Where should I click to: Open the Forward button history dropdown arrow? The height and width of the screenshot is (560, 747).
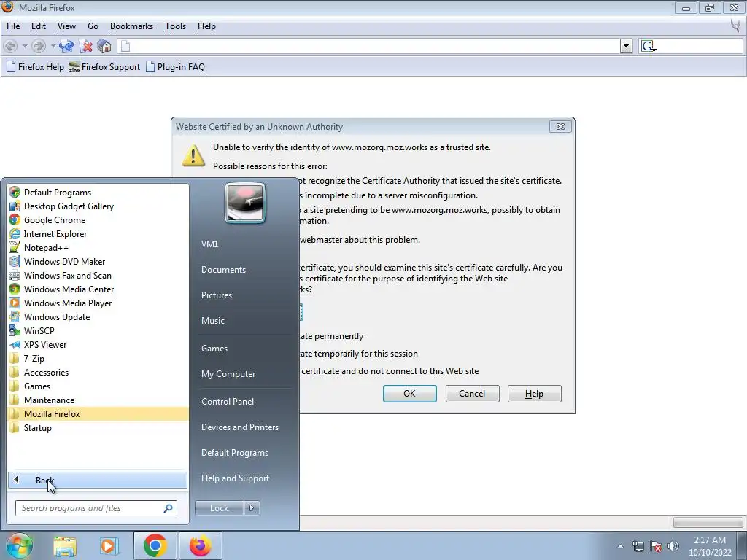[x=53, y=46]
